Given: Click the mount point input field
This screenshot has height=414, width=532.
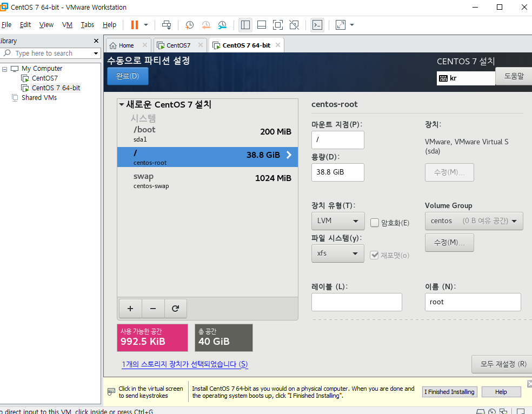Looking at the screenshot, I should tap(337, 139).
